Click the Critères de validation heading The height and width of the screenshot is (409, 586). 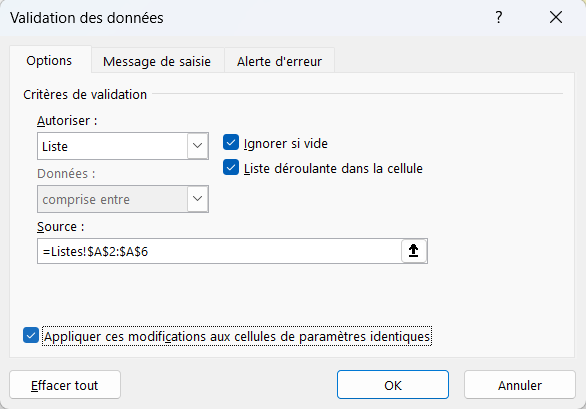[x=85, y=95]
